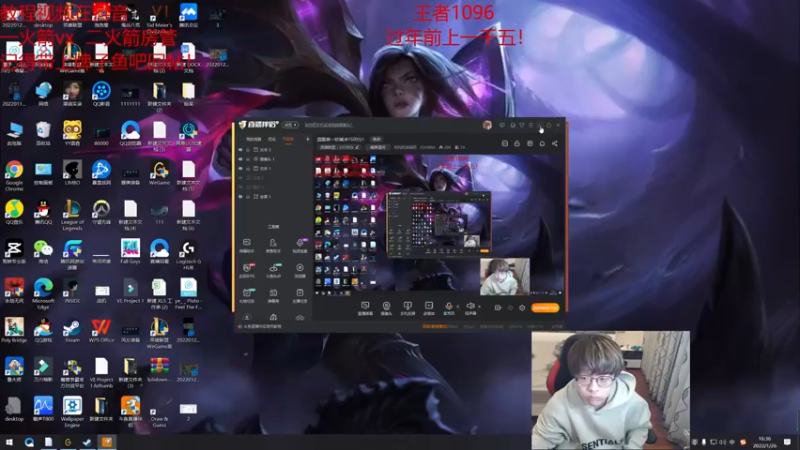Open the speaker options arrow

[x=479, y=307]
